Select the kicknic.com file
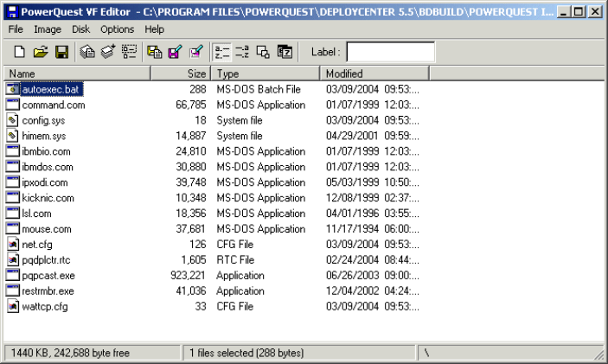The height and width of the screenshot is (364, 608). [48, 198]
